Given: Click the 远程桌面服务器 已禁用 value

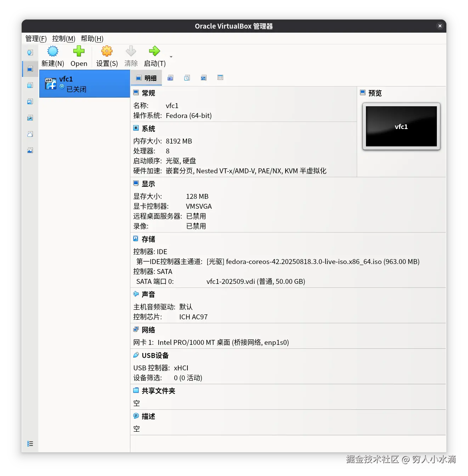Looking at the screenshot, I should pos(196,216).
